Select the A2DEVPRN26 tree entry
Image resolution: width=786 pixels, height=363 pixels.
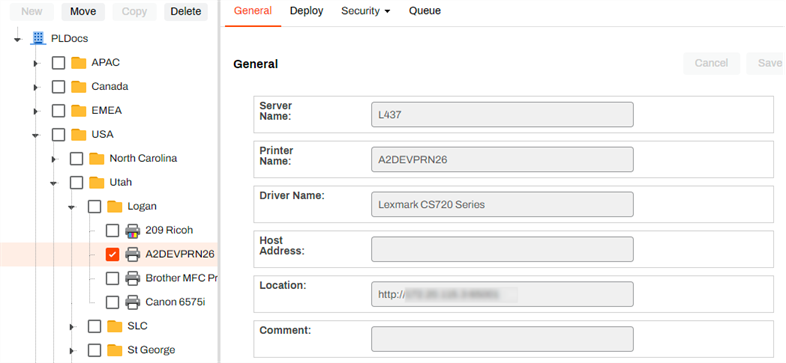[x=180, y=254]
